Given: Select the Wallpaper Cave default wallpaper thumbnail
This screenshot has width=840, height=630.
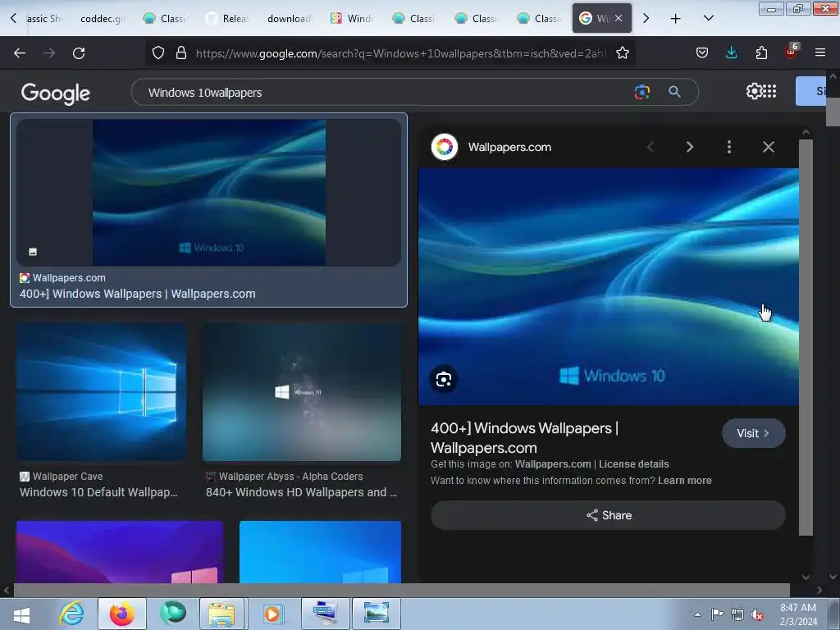Looking at the screenshot, I should [x=101, y=391].
